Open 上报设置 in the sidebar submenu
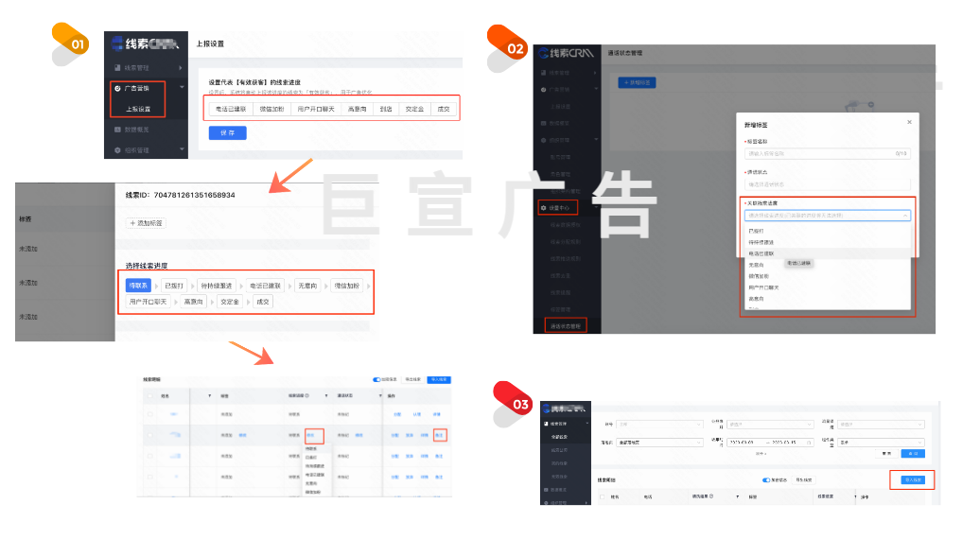 [138, 109]
